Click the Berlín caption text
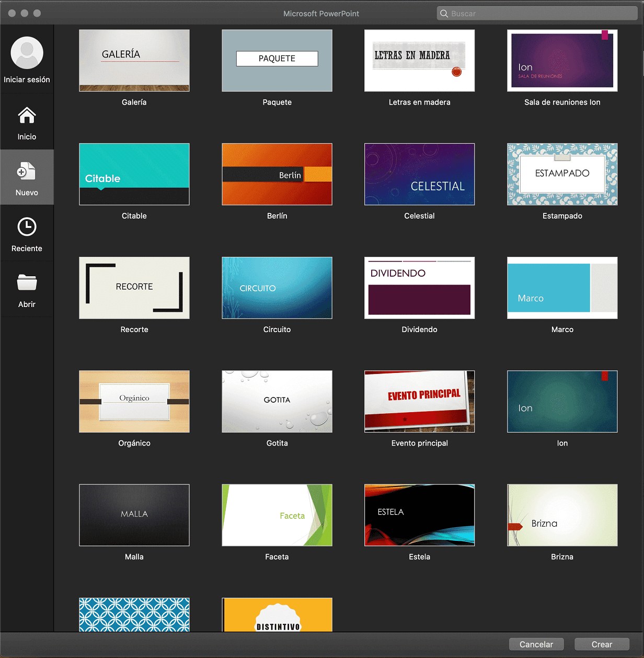 click(x=277, y=215)
